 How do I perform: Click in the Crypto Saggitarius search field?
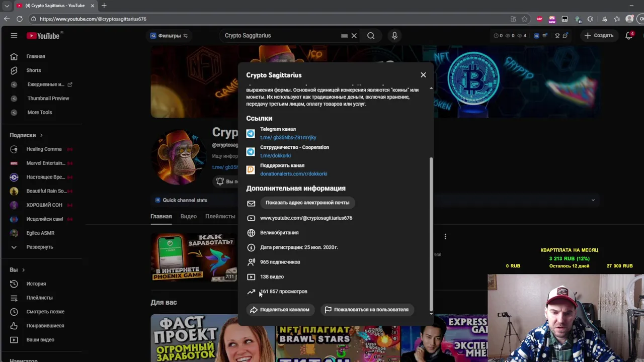282,36
